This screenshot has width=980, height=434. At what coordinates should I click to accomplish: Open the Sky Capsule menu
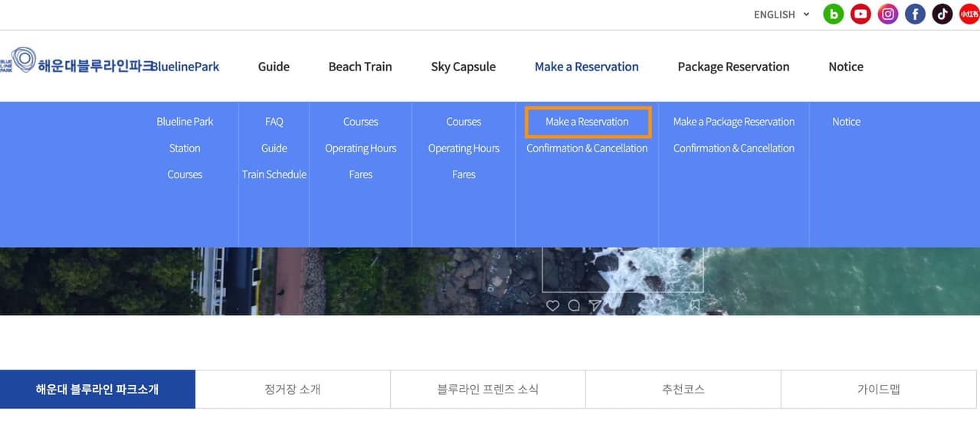(x=464, y=67)
